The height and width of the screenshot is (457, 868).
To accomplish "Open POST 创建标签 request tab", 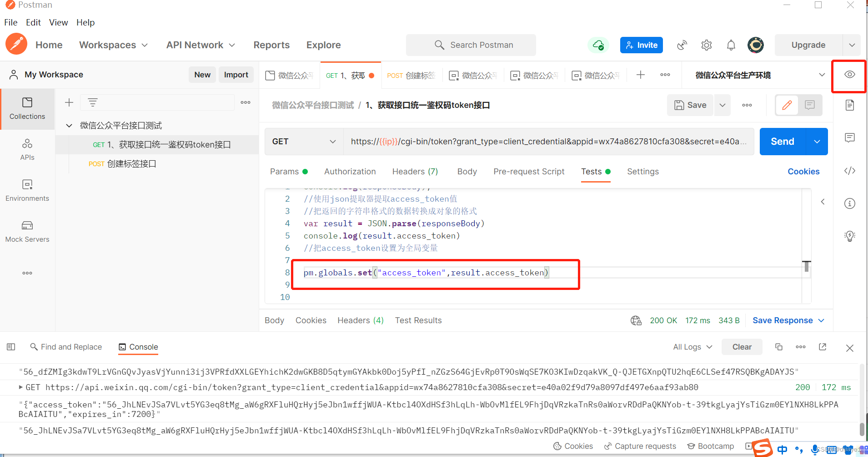I will [x=411, y=76].
